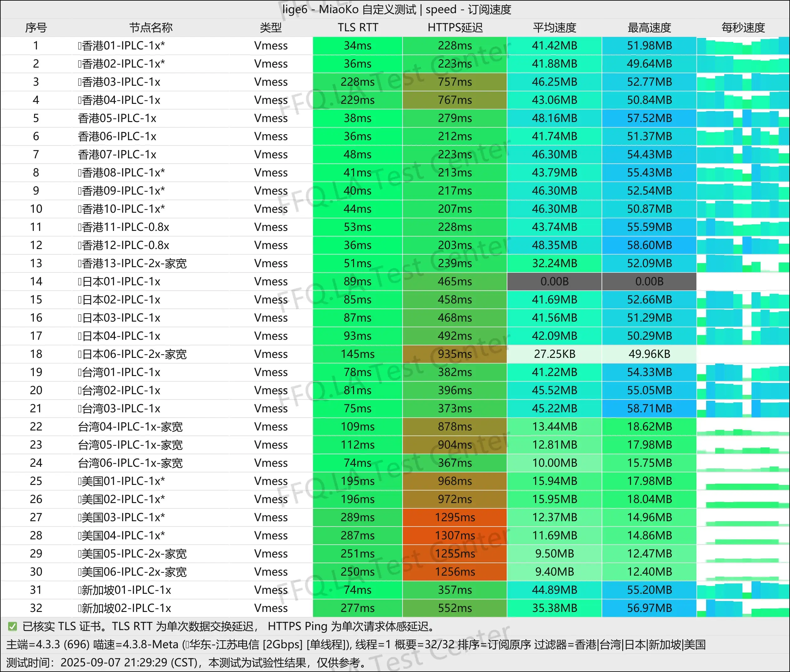Select node 日本04-IPLC-1x
Viewport: 790px width, 672px height.
point(119,336)
